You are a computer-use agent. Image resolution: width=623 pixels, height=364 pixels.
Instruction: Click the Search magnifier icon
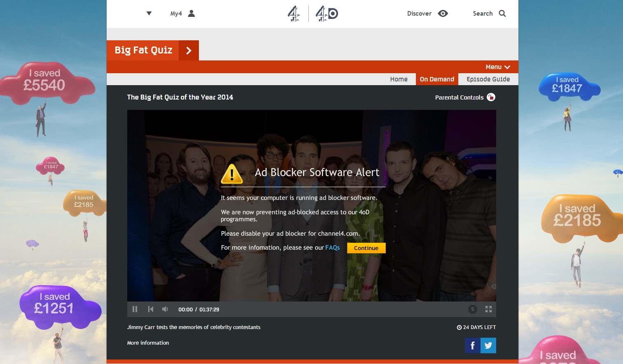point(502,14)
